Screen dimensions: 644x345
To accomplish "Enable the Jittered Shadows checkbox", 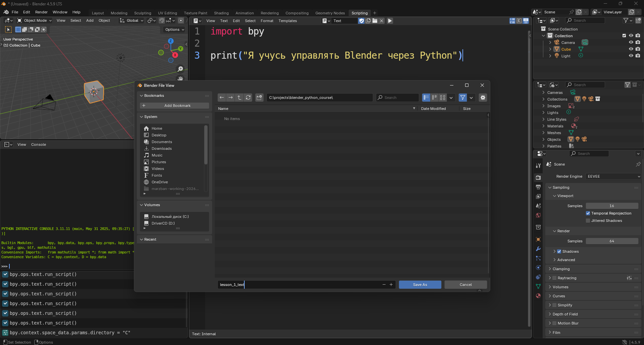I will pyautogui.click(x=588, y=221).
